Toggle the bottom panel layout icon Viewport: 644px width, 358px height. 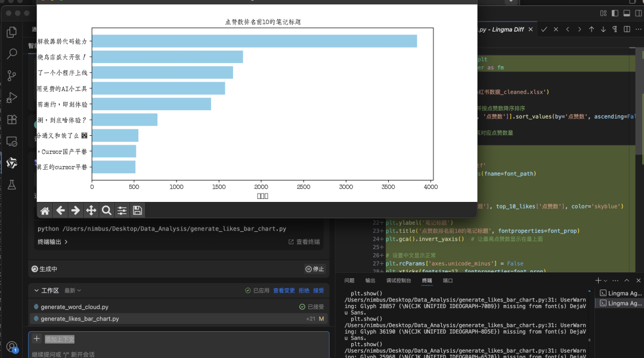point(627,13)
